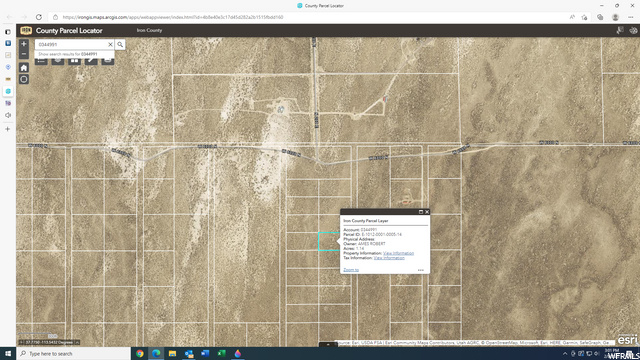Screen dimensions: 640x360
Task: Open the map pin tool in header
Action: [x=620, y=30]
